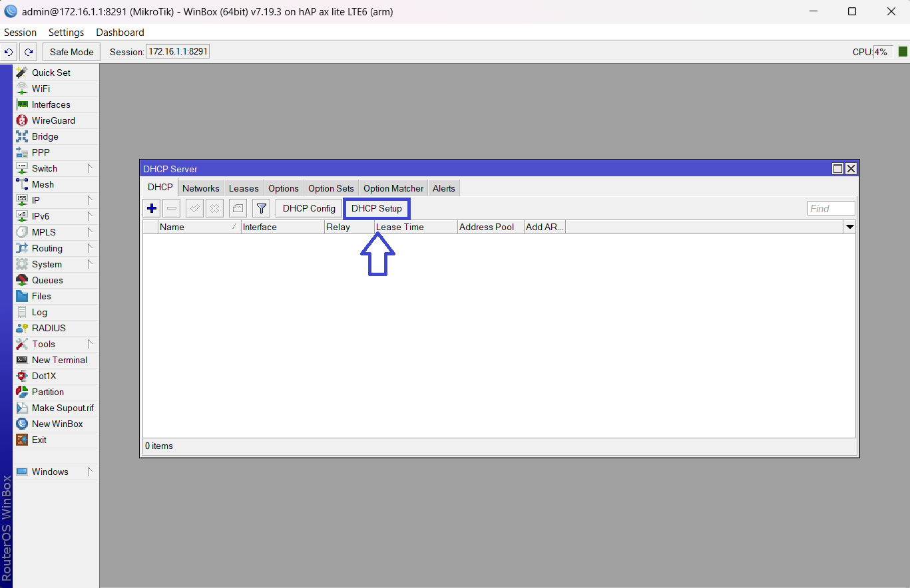Image resolution: width=910 pixels, height=588 pixels.
Task: Open WireGuard settings
Action: tap(56, 120)
